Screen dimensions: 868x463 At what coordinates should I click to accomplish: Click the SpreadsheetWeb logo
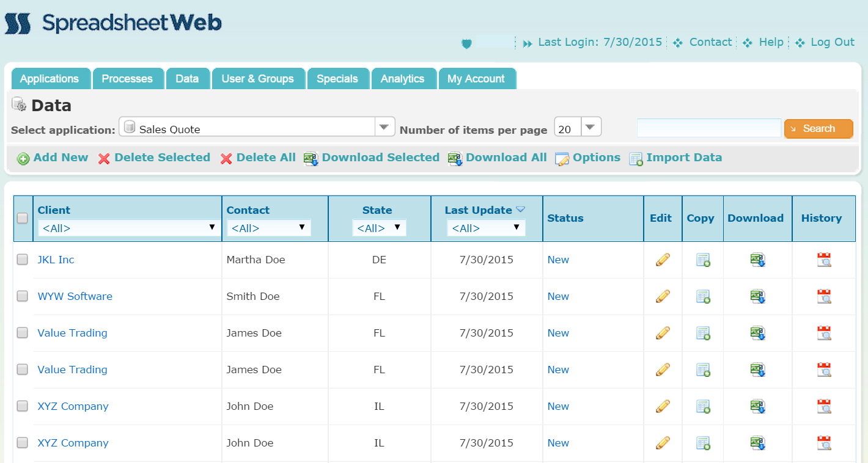click(x=113, y=23)
